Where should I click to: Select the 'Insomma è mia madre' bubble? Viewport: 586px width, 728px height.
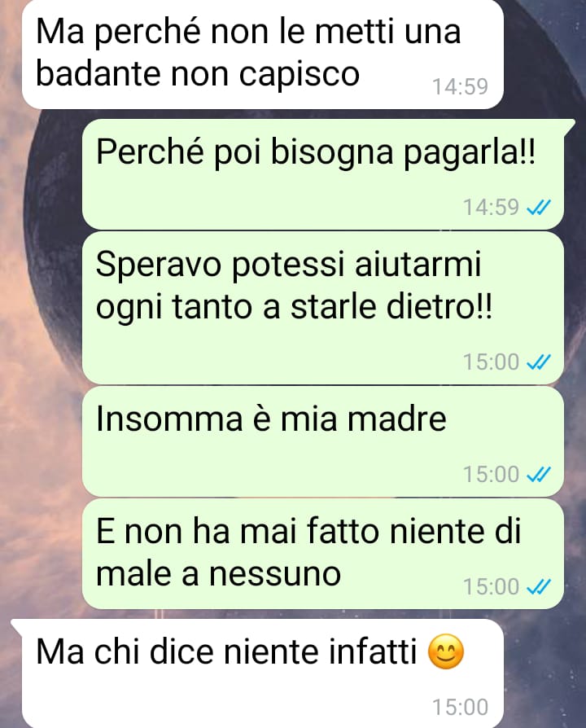[323, 441]
